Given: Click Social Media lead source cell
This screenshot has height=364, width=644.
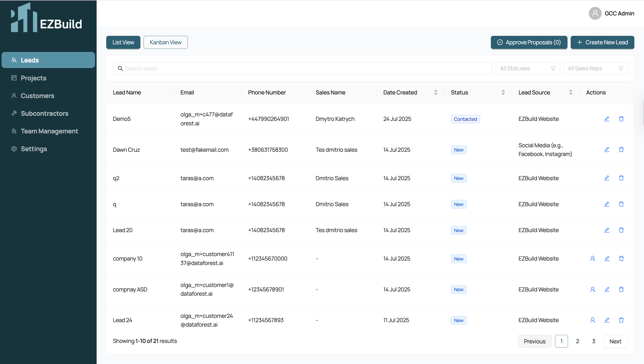Looking at the screenshot, I should tap(545, 150).
